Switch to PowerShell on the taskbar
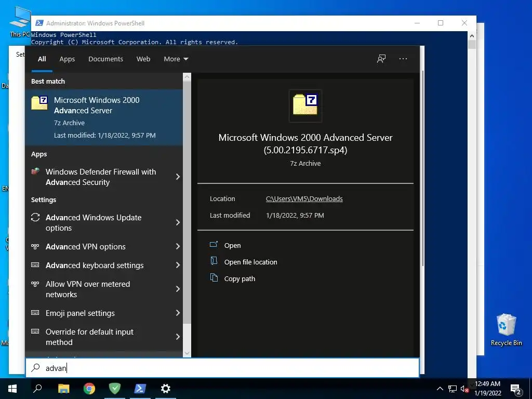Viewport: 532px width, 399px height. pyautogui.click(x=140, y=389)
